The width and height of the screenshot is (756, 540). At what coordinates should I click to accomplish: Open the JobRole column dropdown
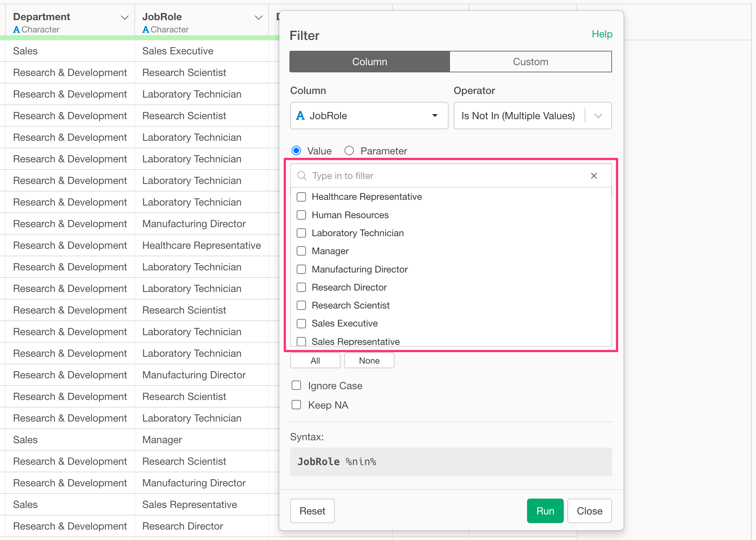369,116
